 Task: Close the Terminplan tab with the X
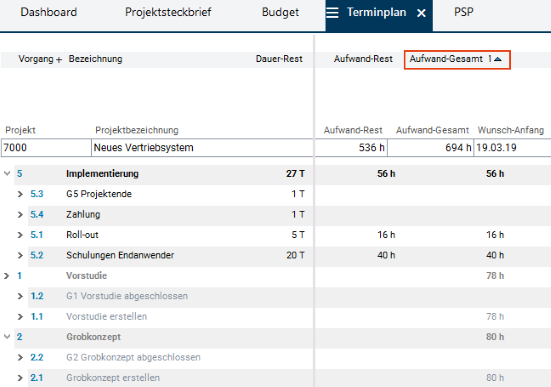tap(421, 13)
